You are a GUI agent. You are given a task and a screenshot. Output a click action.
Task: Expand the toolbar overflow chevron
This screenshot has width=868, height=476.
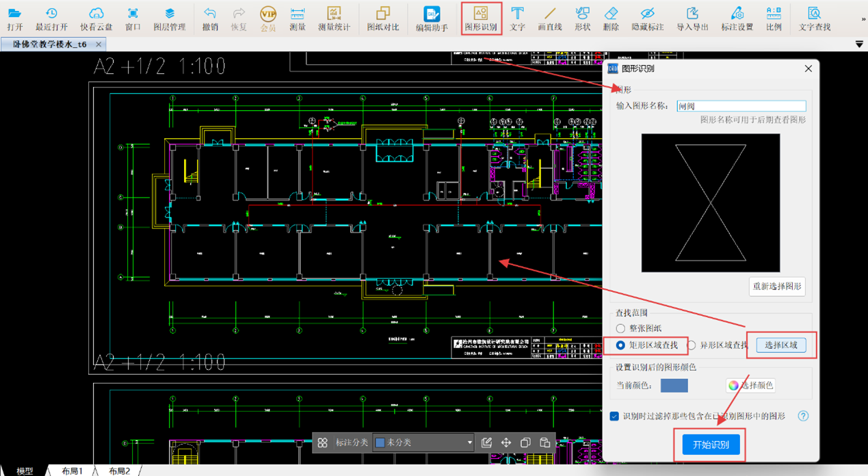pos(863,19)
